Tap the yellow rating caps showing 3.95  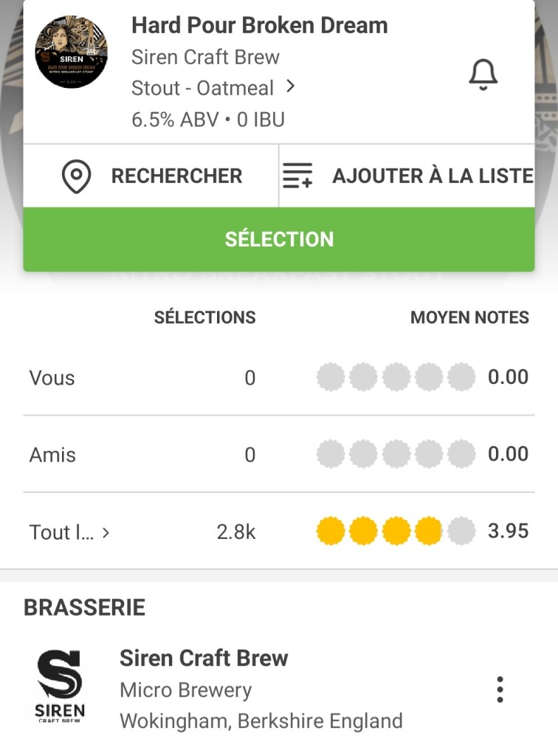tap(396, 532)
